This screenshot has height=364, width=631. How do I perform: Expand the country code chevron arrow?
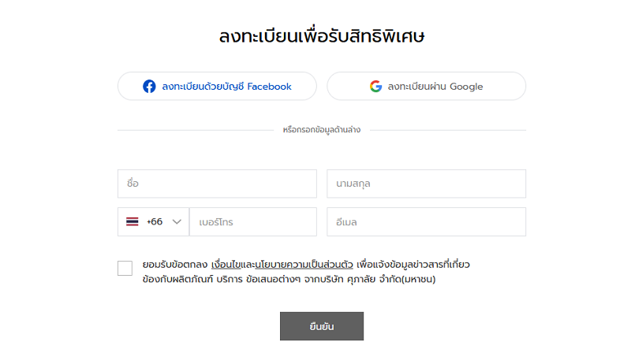coord(177,221)
